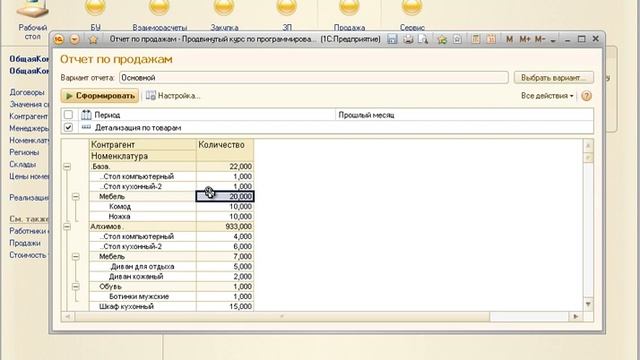Select the Количество header cell
This screenshot has width=640, height=360.
(x=225, y=150)
